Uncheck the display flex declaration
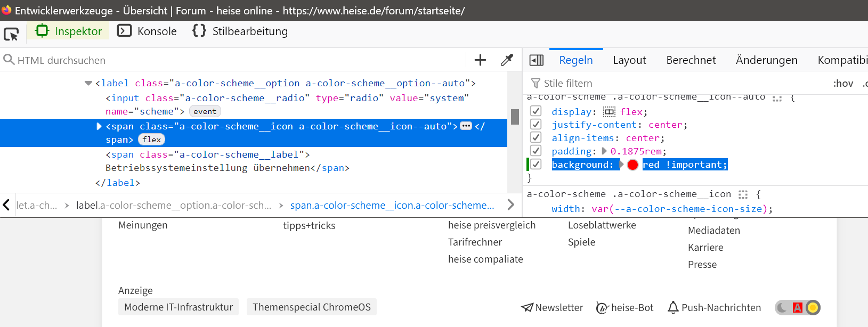The width and height of the screenshot is (868, 327). coord(536,111)
